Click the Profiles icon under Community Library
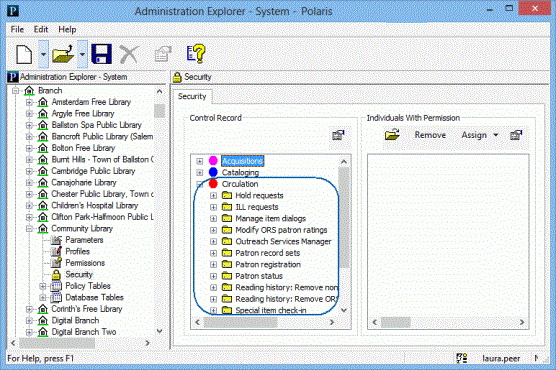This screenshot has width=556, height=370. pyautogui.click(x=56, y=252)
